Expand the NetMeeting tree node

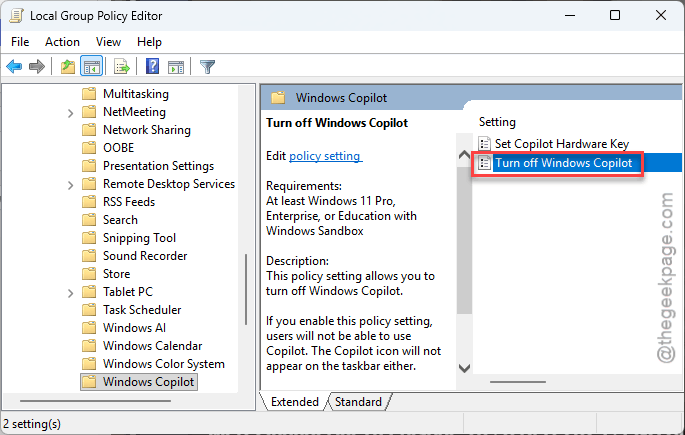click(70, 113)
